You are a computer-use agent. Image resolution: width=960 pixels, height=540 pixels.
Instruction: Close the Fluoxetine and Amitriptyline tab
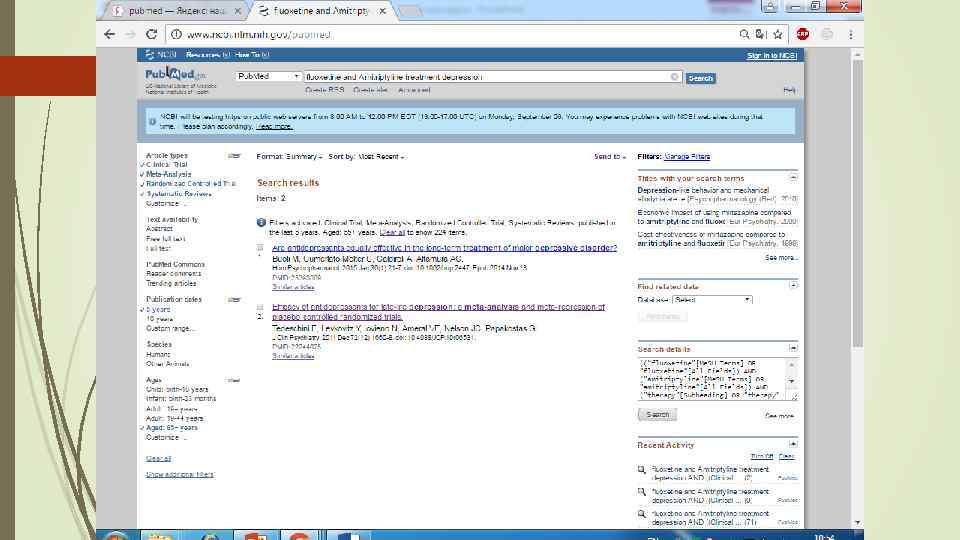(x=382, y=11)
